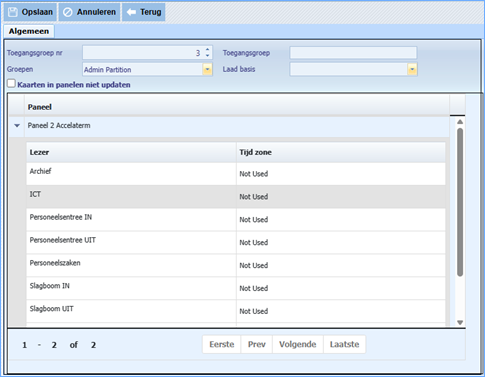Collapse the Paneel 2 Accelaterm row arrow

point(17,126)
